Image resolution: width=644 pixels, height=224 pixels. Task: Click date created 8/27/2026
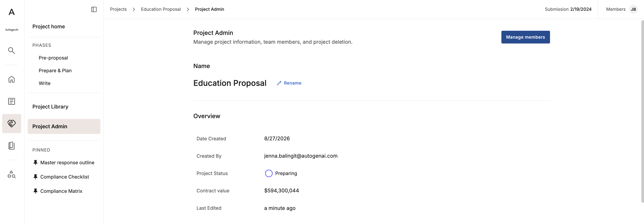[x=277, y=138]
